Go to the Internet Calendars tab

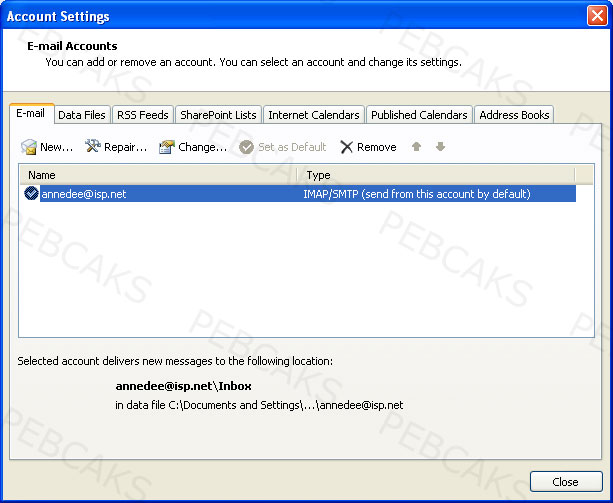[x=314, y=115]
